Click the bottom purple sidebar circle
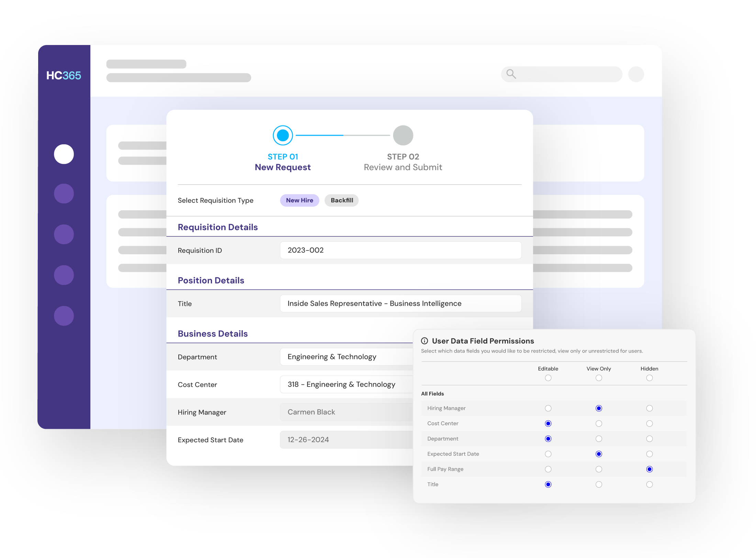Image resolution: width=756 pixels, height=558 pixels. pos(64,316)
